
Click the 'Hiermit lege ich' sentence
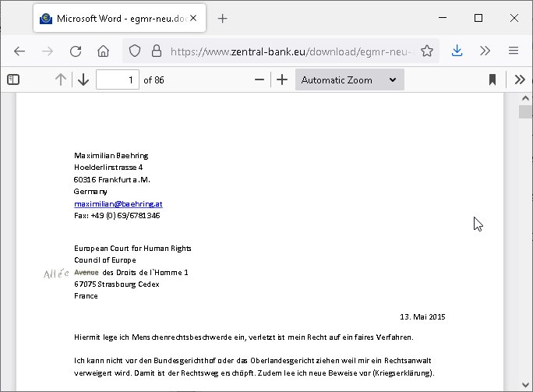(x=244, y=337)
